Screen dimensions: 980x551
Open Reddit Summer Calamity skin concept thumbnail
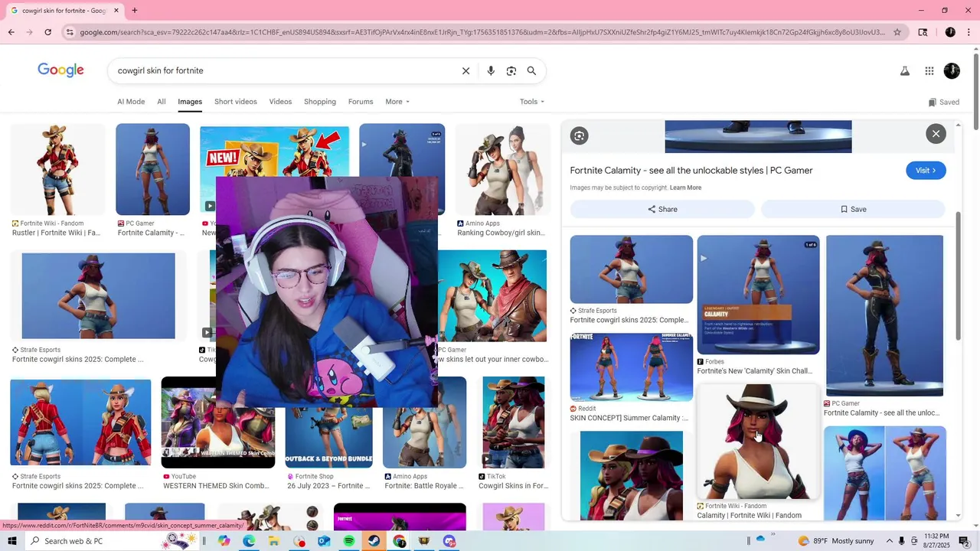[632, 367]
